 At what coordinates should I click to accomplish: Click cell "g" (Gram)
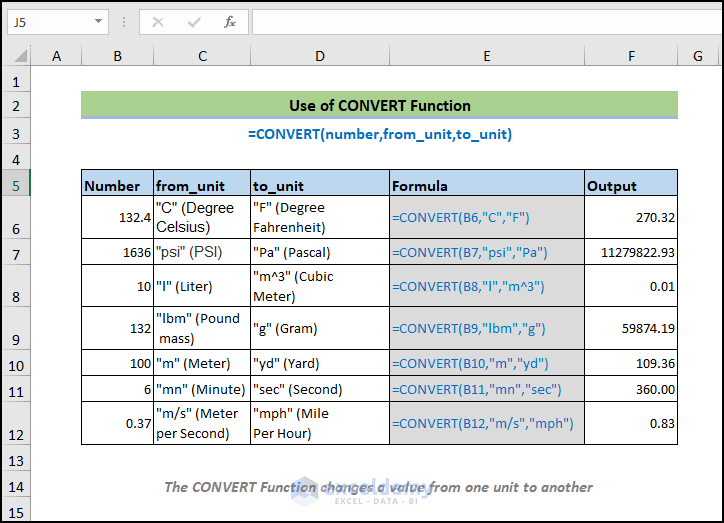(320, 328)
